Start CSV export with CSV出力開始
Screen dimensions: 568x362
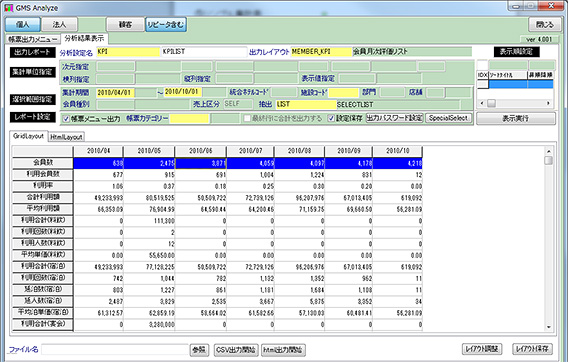click(x=236, y=350)
